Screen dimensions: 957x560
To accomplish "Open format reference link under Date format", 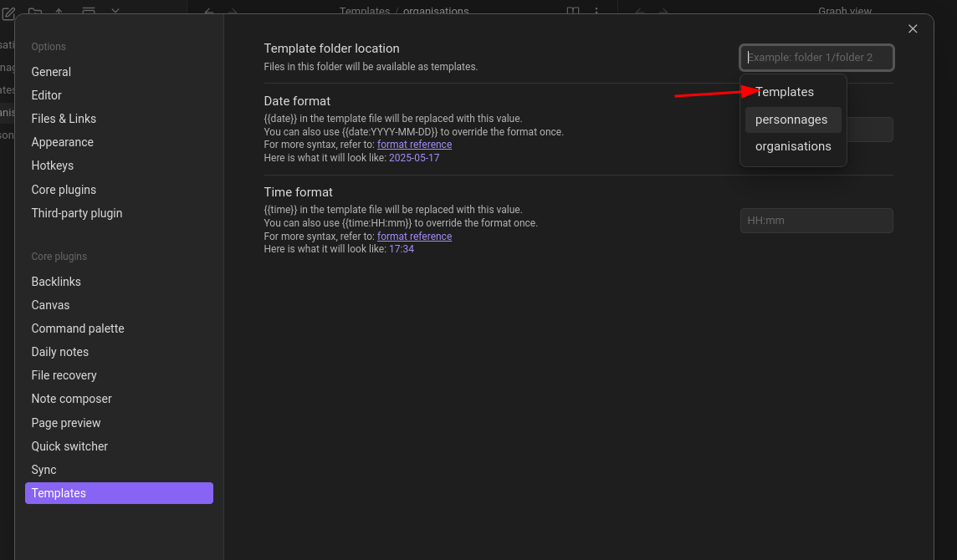I will tap(414, 145).
